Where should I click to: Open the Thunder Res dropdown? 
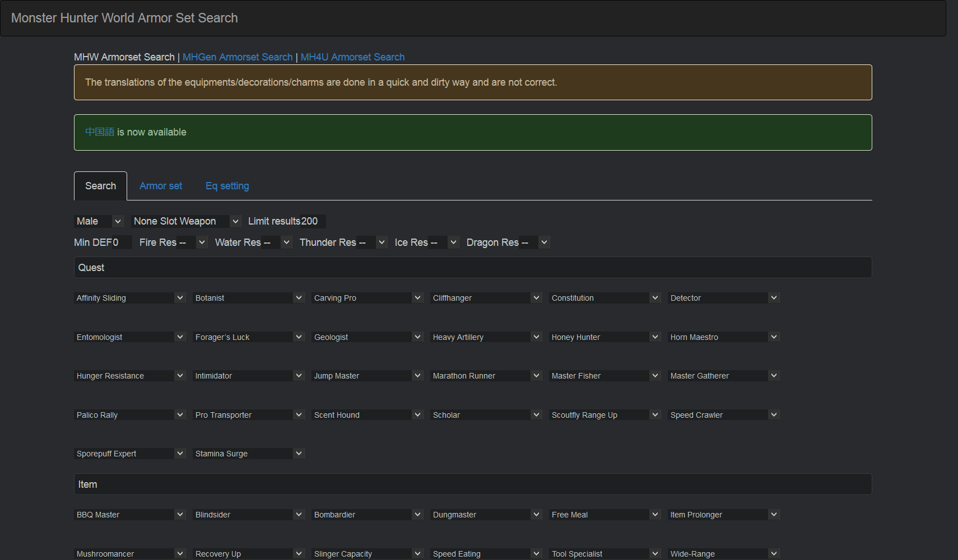click(x=371, y=242)
